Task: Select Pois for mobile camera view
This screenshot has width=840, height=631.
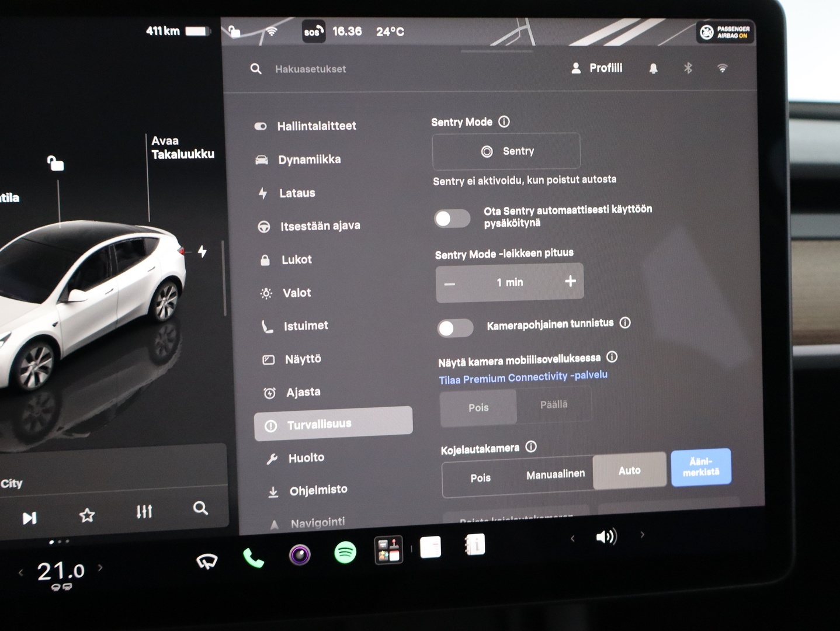Action: [478, 407]
